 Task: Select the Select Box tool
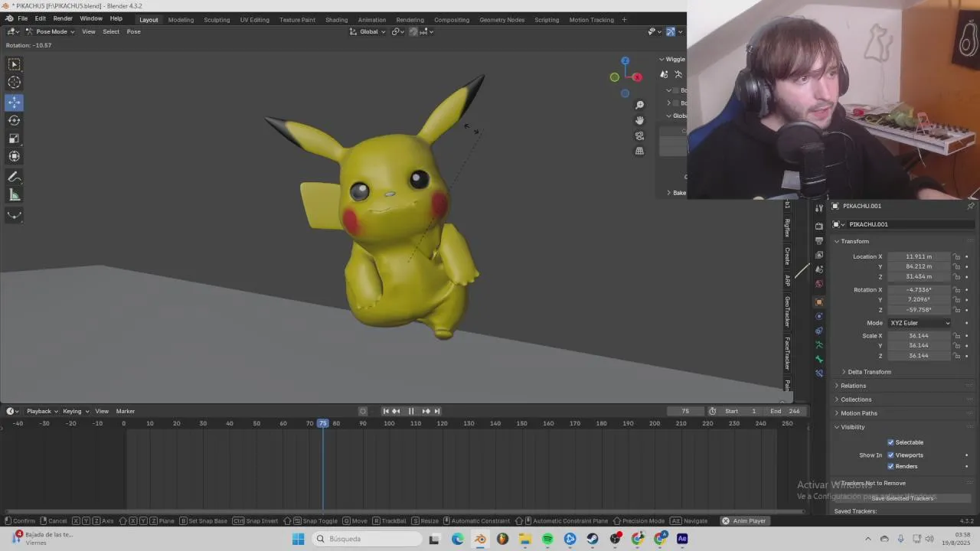14,64
